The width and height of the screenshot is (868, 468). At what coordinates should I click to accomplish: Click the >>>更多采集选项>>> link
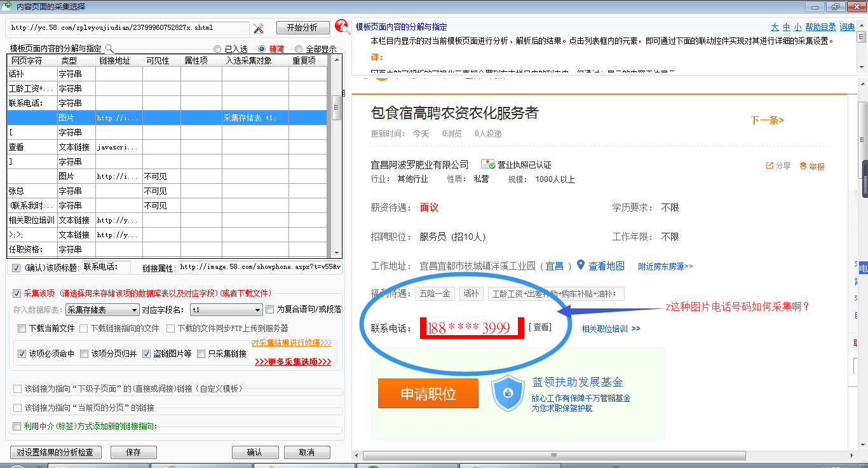click(293, 362)
